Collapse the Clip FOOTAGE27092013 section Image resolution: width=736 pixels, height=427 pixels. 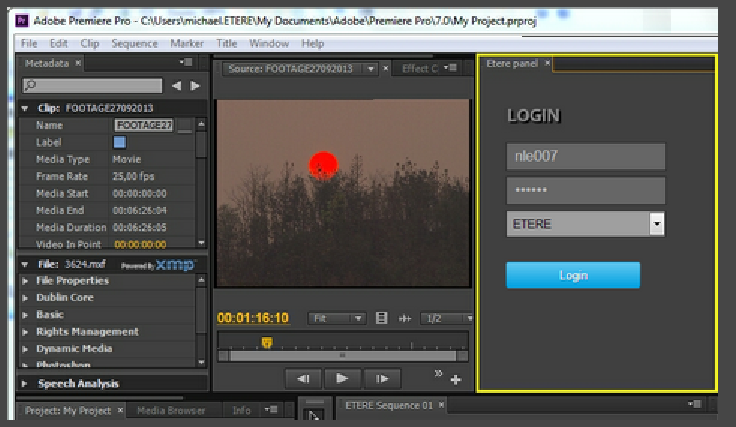tap(26, 108)
